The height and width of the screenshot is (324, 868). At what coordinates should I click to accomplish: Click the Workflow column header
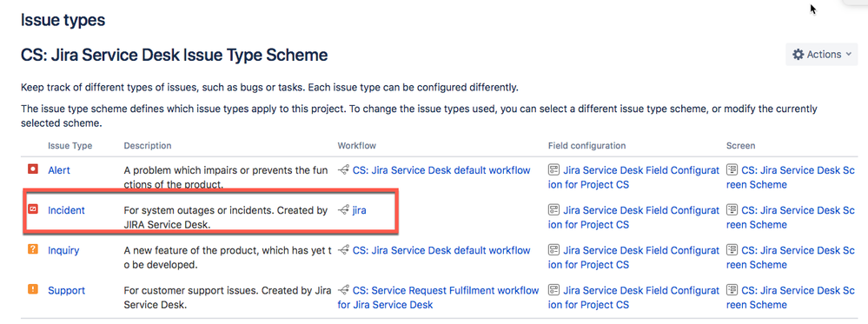pyautogui.click(x=357, y=146)
